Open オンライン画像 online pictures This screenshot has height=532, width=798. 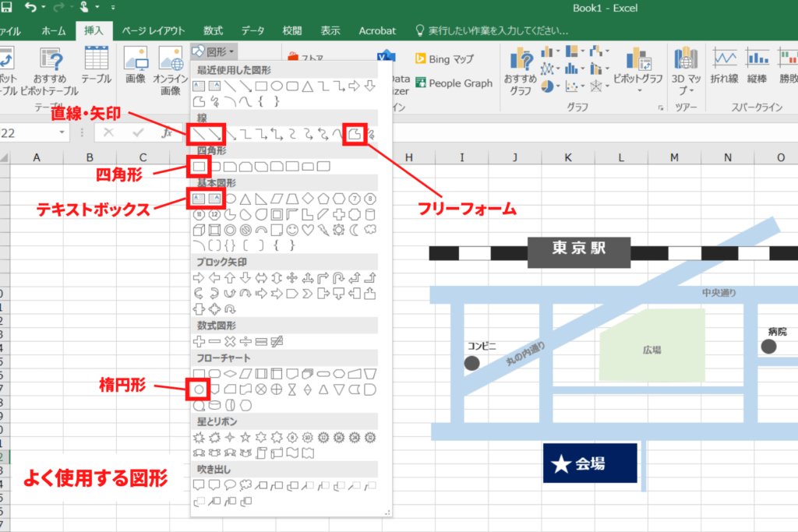171,71
